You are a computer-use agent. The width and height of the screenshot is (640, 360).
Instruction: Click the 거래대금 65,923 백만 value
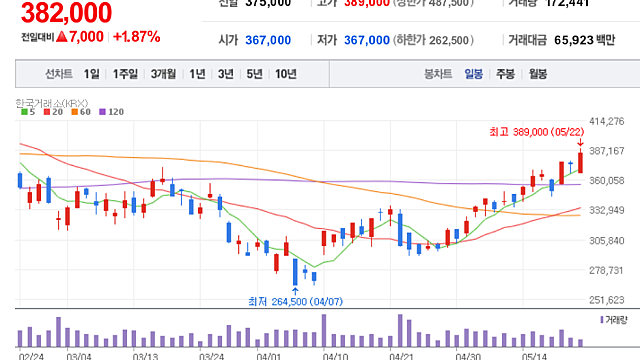point(584,40)
